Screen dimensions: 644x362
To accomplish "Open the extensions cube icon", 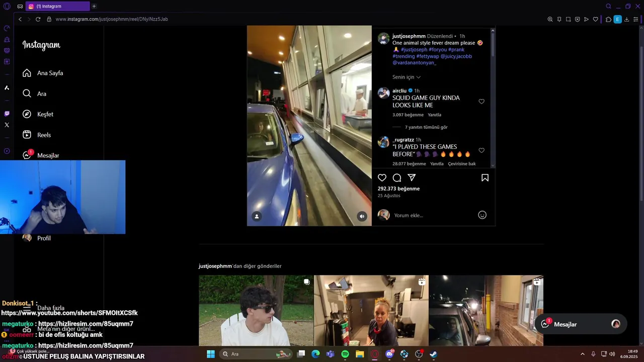I will (x=608, y=19).
